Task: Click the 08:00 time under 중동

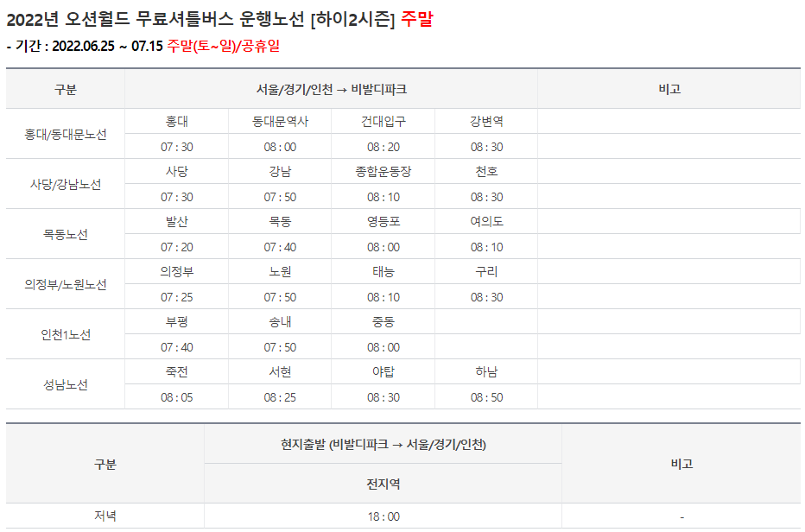Action: 383,347
